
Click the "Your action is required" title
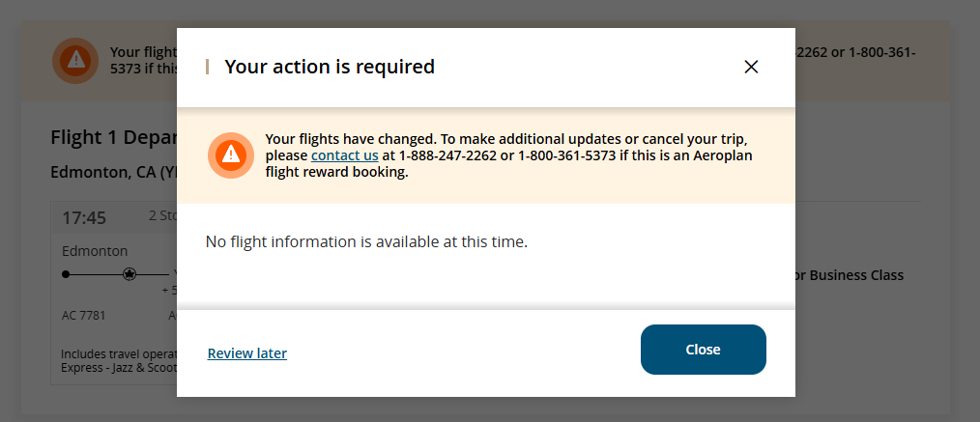pos(330,67)
